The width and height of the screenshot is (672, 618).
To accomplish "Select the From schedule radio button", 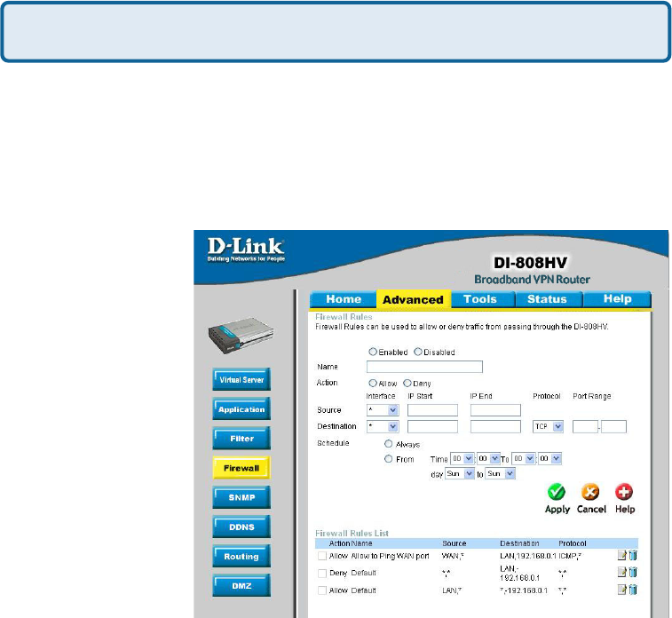I will coord(388,459).
